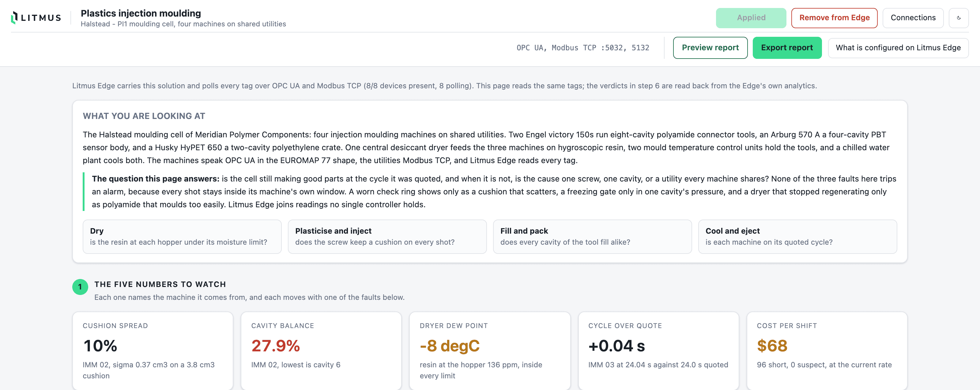Open the Connections panel
The height and width of the screenshot is (390, 980).
coord(913,18)
